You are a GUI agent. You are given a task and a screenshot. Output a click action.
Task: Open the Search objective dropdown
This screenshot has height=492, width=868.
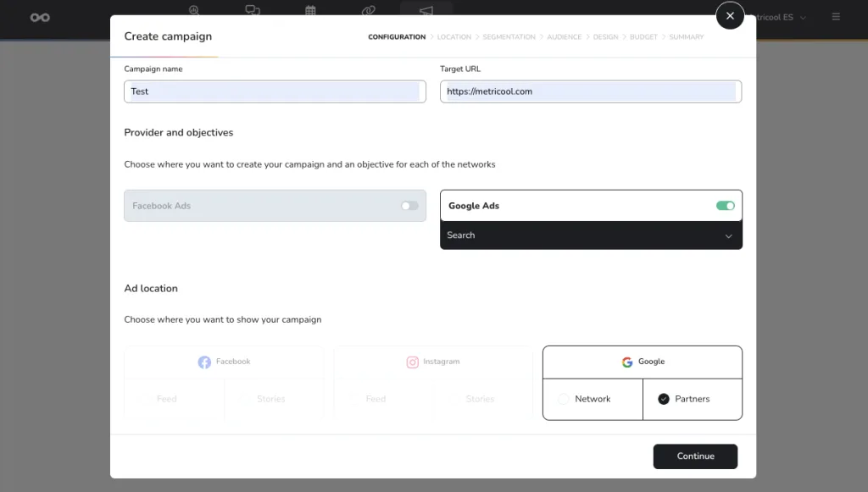coord(591,235)
